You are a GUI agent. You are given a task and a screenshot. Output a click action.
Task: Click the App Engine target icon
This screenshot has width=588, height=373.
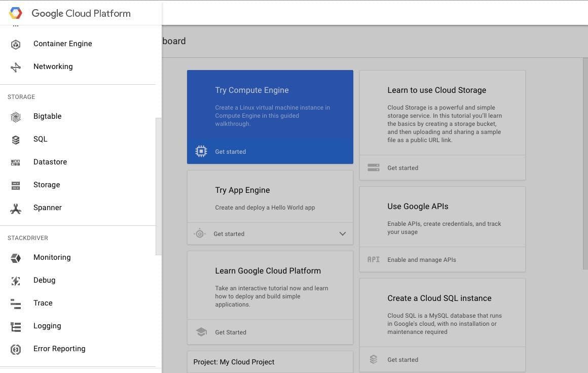(200, 234)
